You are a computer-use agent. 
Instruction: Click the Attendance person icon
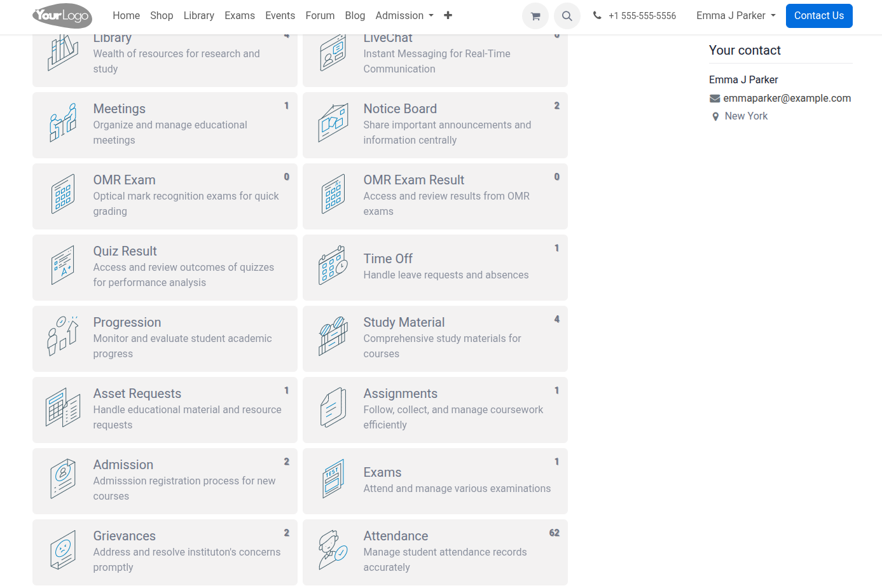pos(333,550)
